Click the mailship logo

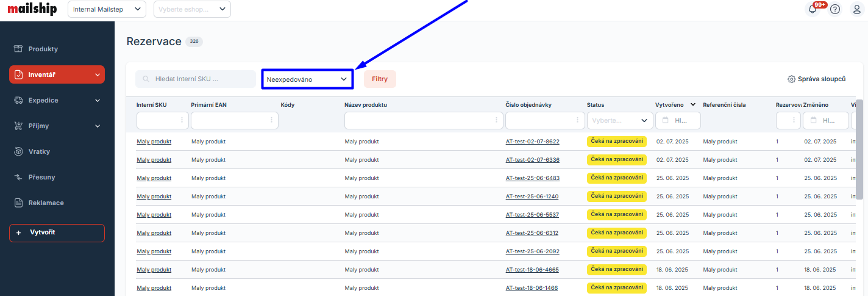click(32, 9)
